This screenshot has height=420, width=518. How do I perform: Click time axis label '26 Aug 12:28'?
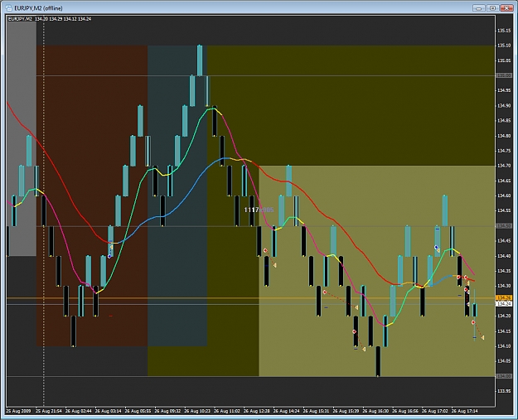pos(257,411)
